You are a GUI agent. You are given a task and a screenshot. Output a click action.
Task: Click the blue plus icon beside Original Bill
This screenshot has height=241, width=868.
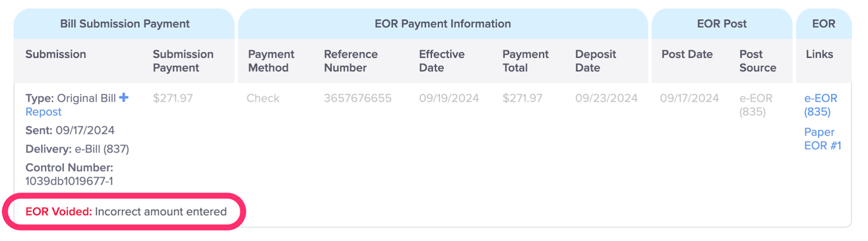pos(124,97)
